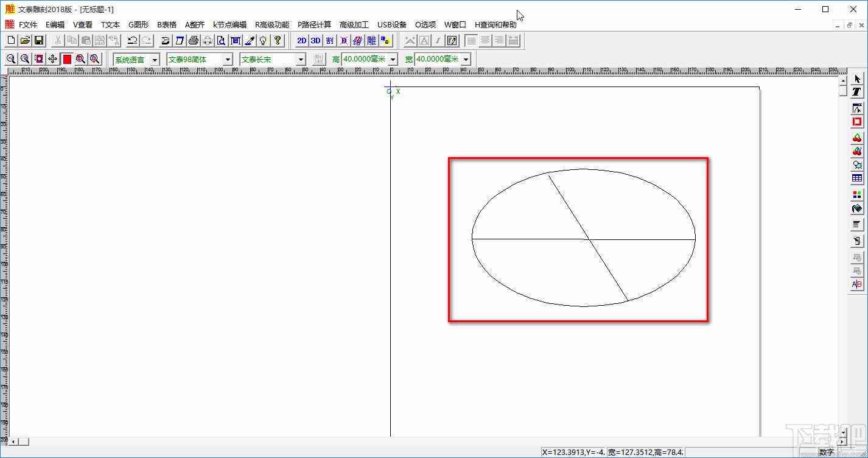This screenshot has width=868, height=458.
Task: Click the horizontal scrollbar left arrow
Action: pos(13,442)
